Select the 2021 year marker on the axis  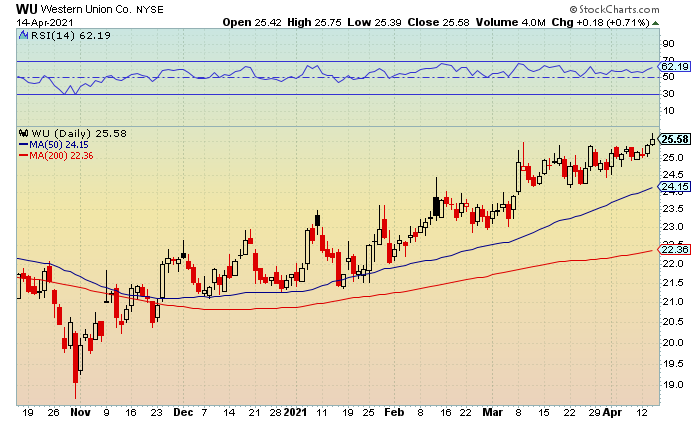(296, 412)
